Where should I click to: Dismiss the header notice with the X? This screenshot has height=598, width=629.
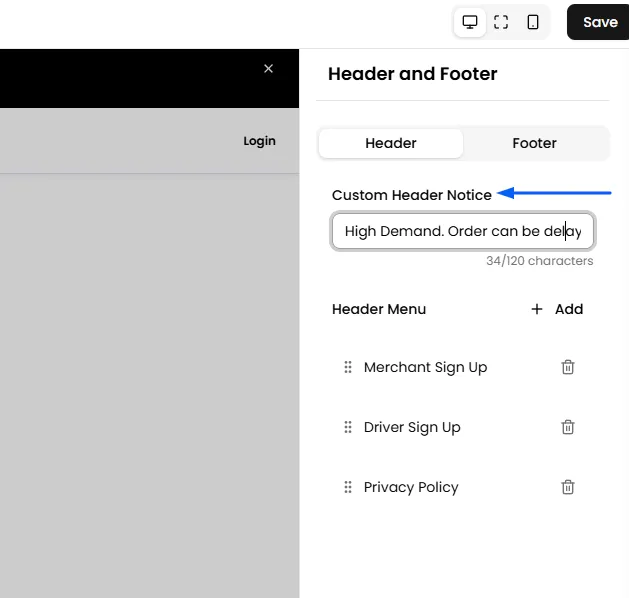[268, 69]
